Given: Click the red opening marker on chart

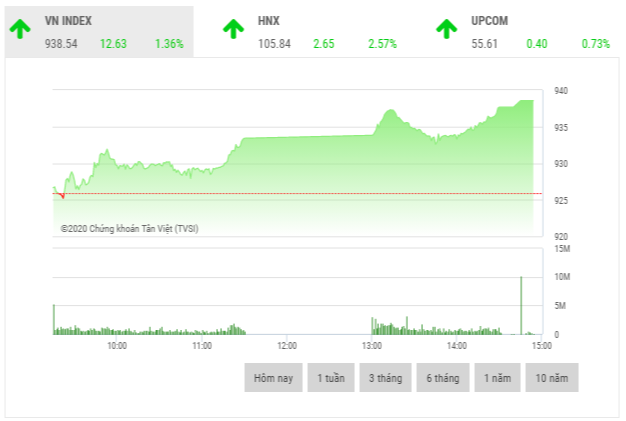Looking at the screenshot, I should tap(62, 195).
